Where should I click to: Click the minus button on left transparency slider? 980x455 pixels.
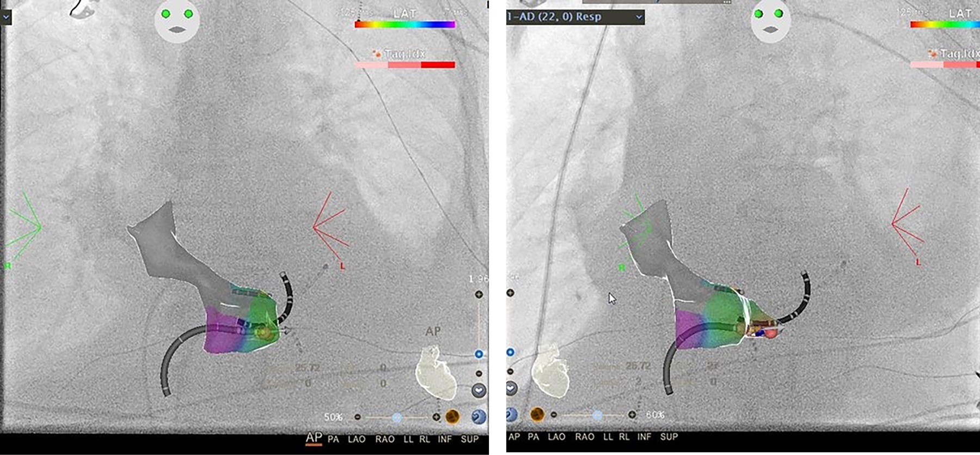click(357, 417)
